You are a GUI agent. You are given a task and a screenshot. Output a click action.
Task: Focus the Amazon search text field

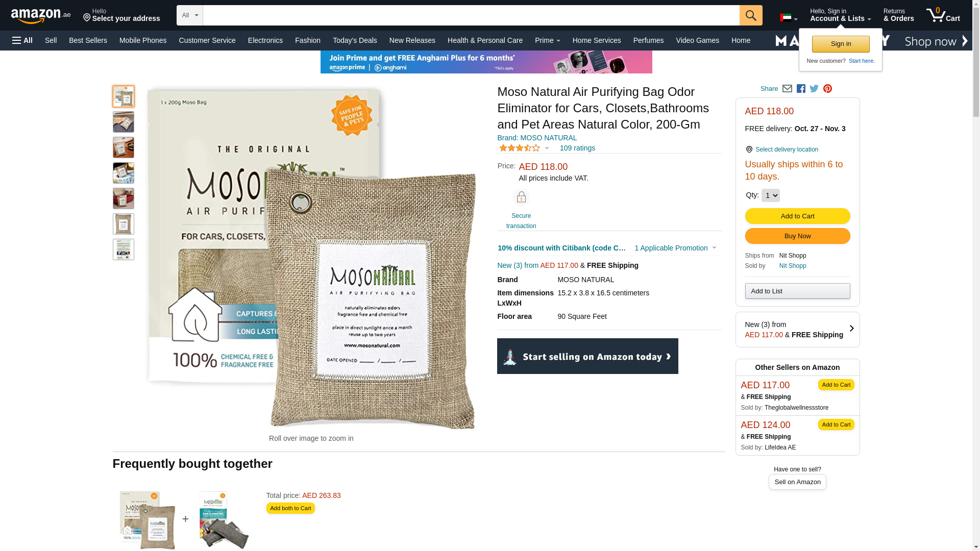(x=471, y=15)
